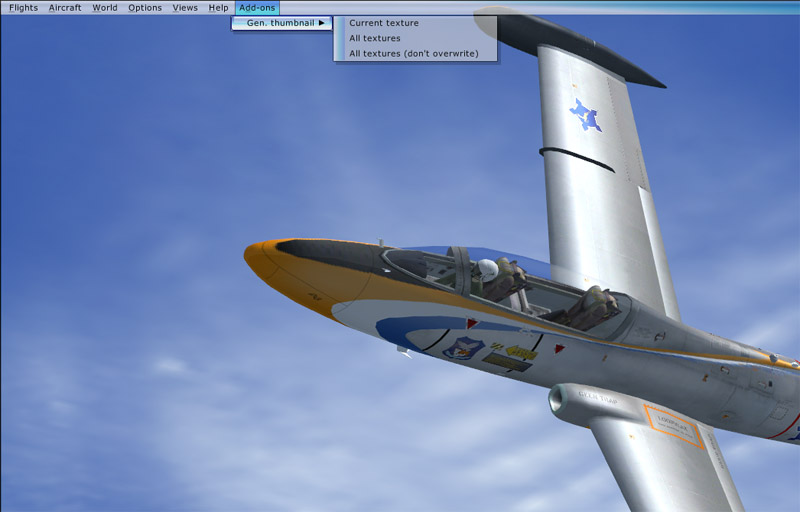This screenshot has height=512, width=800.
Task: Open the Aircraft menu
Action: [x=65, y=8]
